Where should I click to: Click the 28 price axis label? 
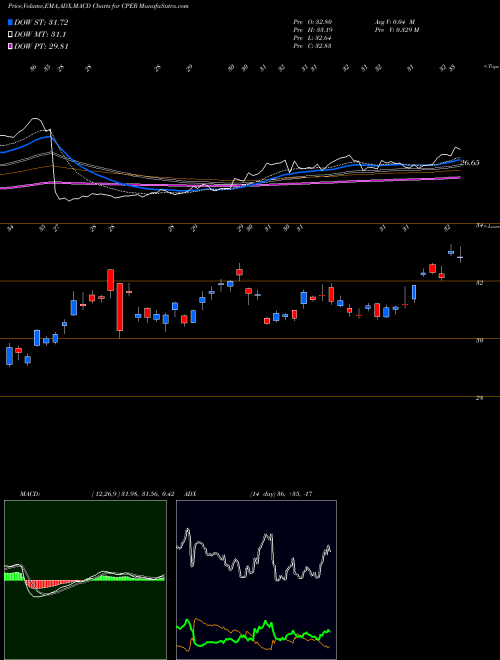click(479, 398)
